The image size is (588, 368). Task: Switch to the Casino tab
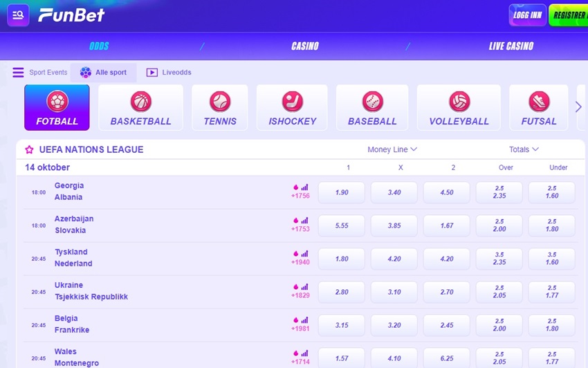point(304,46)
